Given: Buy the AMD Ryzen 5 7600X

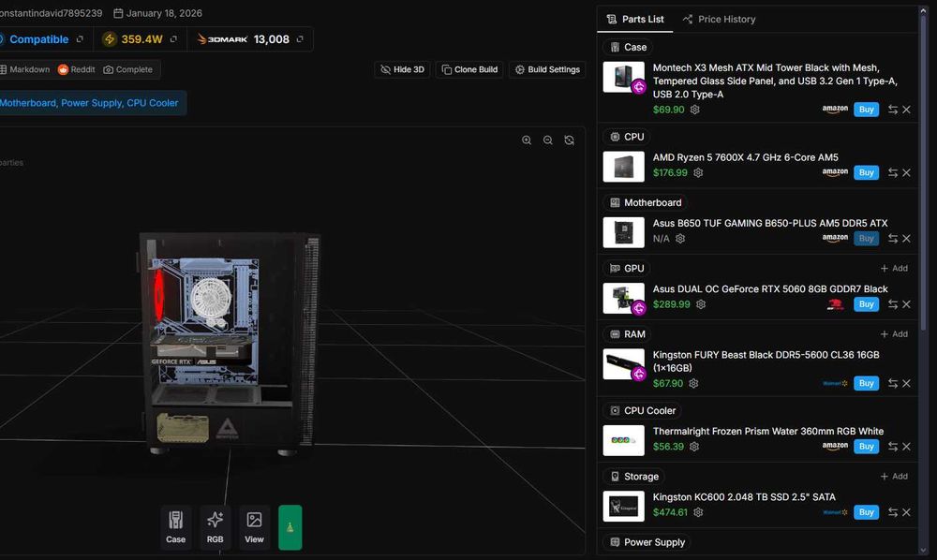Looking at the screenshot, I should [x=866, y=172].
